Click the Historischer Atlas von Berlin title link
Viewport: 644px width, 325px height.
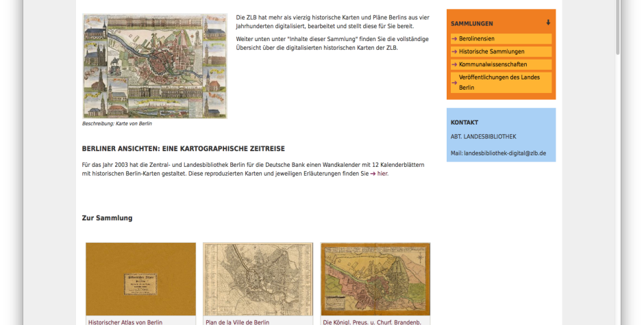point(125,322)
